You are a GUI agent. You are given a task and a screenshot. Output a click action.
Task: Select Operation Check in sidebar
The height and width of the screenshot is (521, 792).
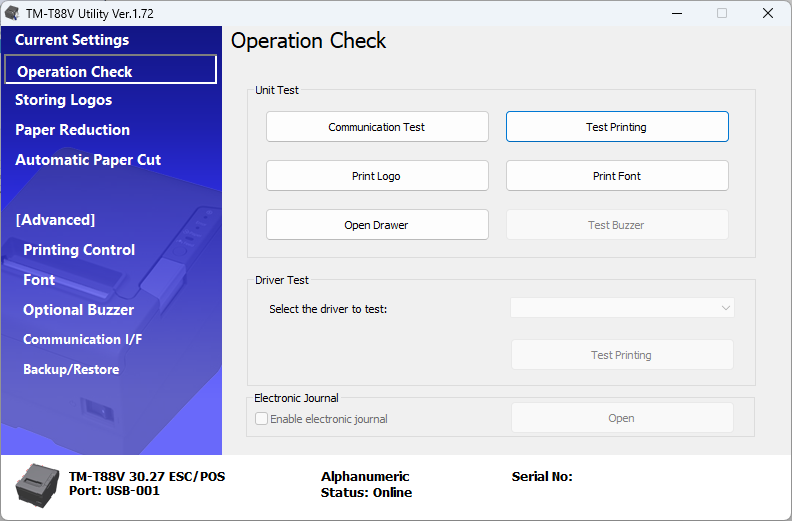pos(111,69)
